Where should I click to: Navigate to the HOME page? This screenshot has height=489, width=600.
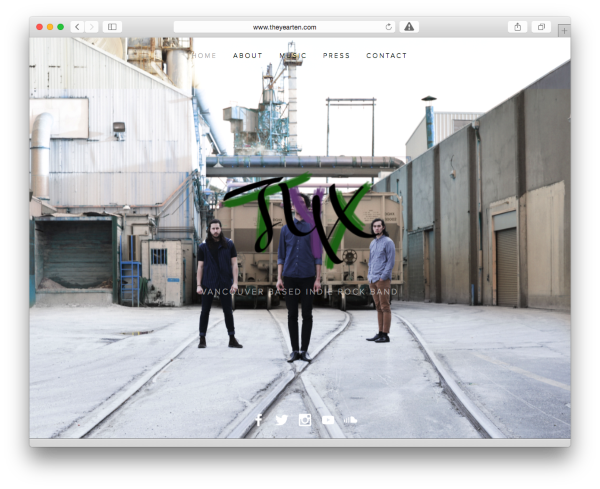[204, 55]
